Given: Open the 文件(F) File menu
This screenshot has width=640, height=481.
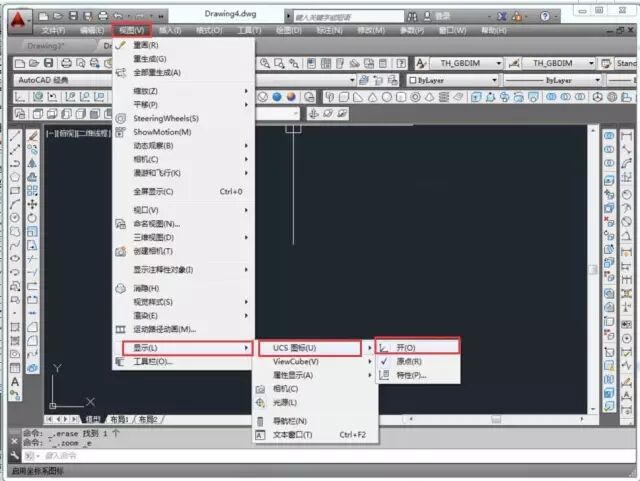Looking at the screenshot, I should 53,31.
